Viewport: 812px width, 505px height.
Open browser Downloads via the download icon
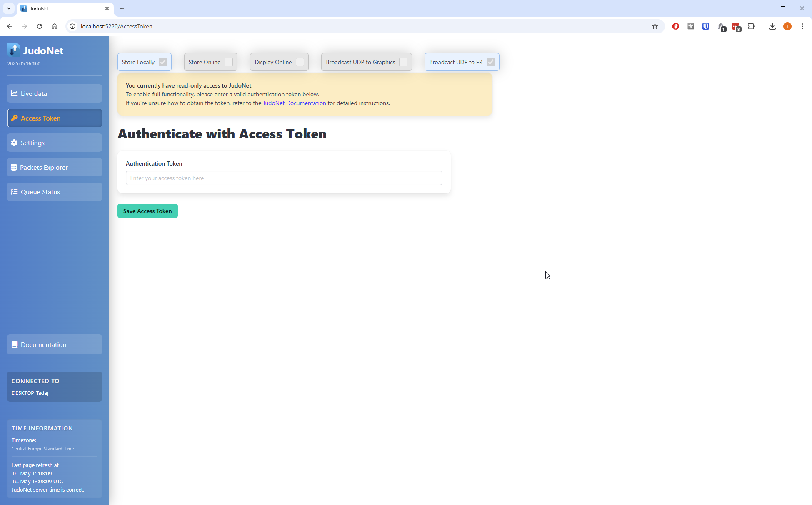click(x=772, y=26)
